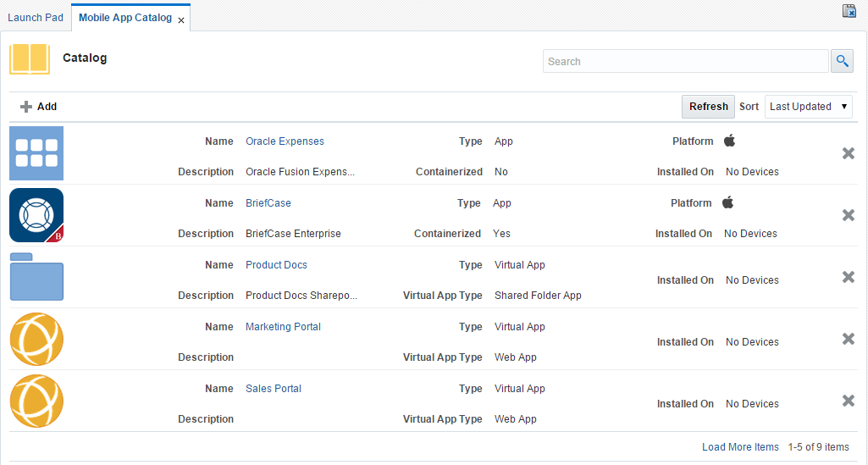The image size is (868, 465).
Task: Click the 'Oracle Fusion Expens...' description
Action: coord(300,172)
